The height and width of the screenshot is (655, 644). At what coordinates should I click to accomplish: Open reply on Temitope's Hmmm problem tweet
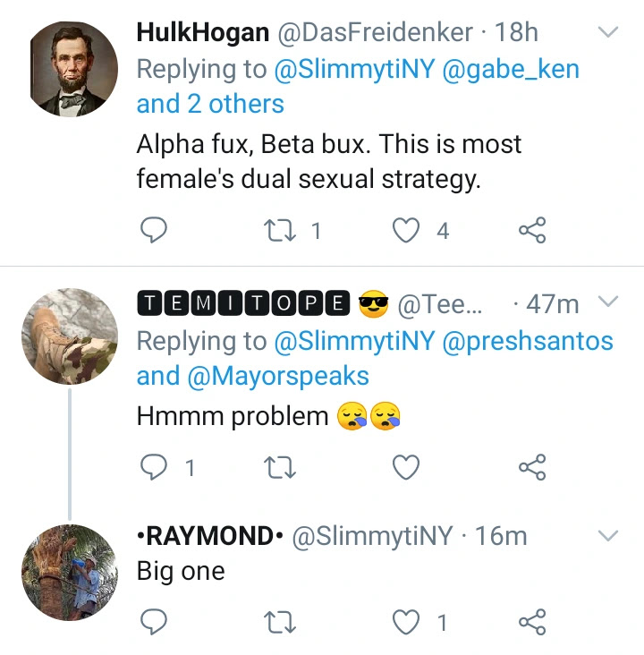point(155,467)
